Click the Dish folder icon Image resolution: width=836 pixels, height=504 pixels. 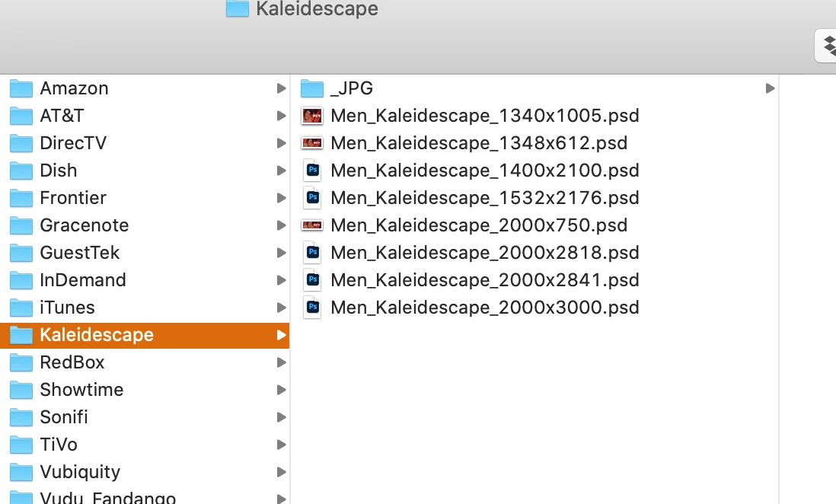21,171
